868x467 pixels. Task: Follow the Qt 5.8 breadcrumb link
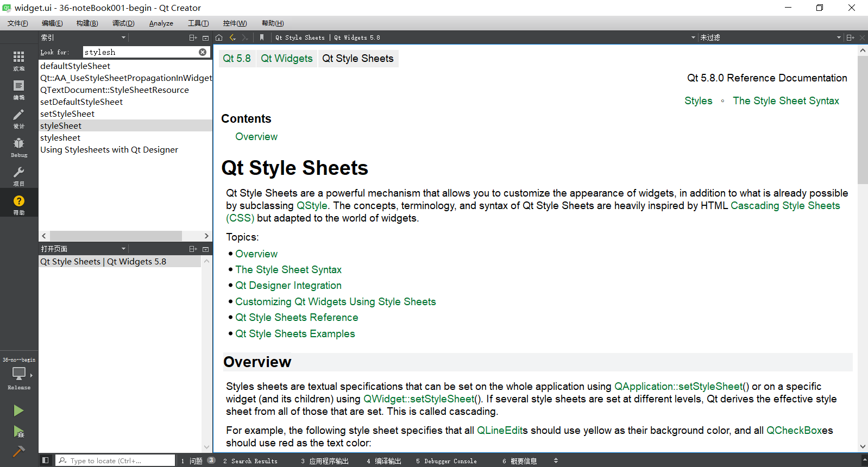click(237, 59)
